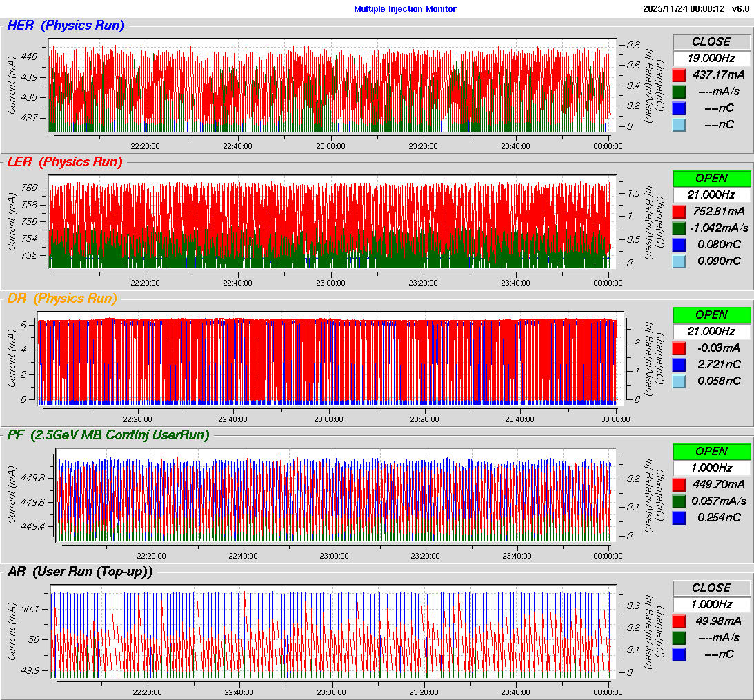Click the HER light blue charge swatch
754x700 pixels.
point(679,124)
